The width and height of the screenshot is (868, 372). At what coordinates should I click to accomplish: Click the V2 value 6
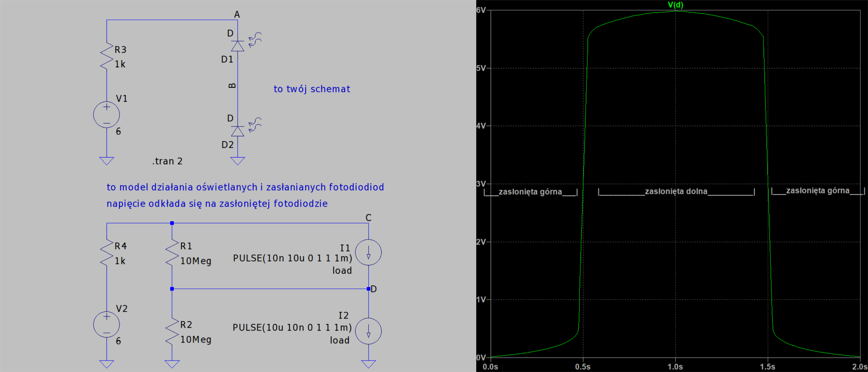coord(118,341)
